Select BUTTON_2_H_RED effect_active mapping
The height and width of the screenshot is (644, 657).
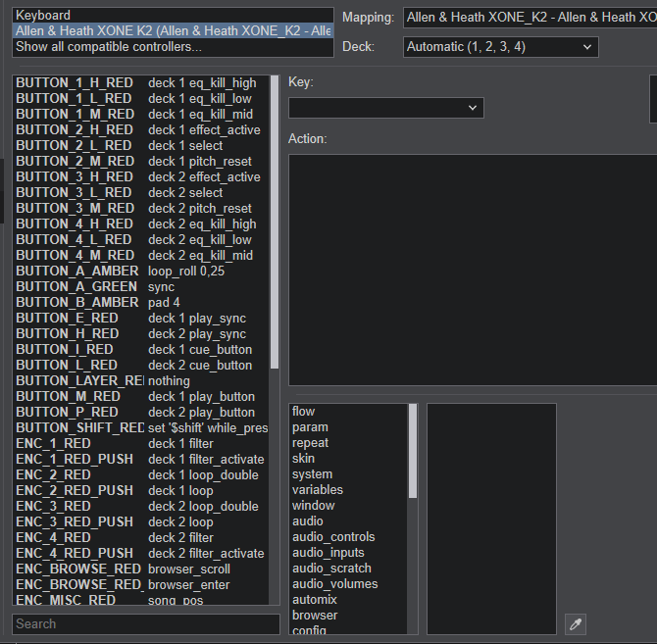click(x=141, y=130)
